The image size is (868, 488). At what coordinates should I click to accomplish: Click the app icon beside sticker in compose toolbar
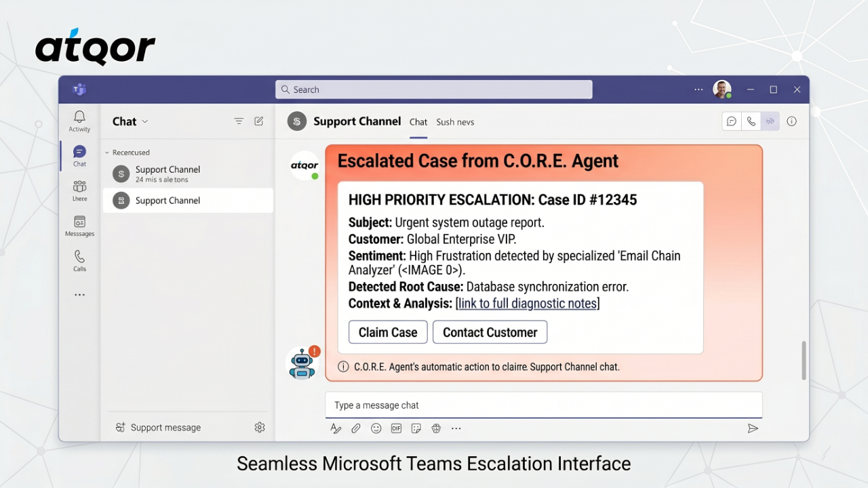[436, 428]
